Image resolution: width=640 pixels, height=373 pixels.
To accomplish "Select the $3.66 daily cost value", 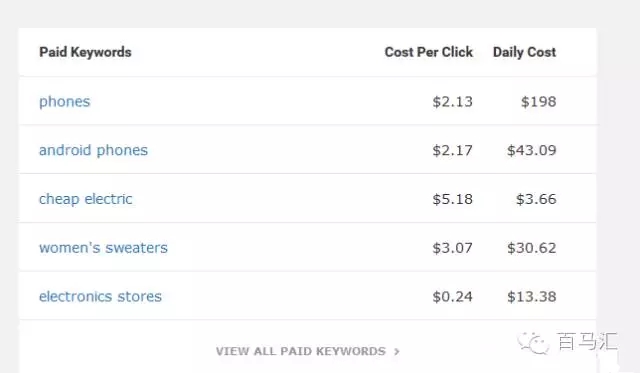I will pos(536,199).
